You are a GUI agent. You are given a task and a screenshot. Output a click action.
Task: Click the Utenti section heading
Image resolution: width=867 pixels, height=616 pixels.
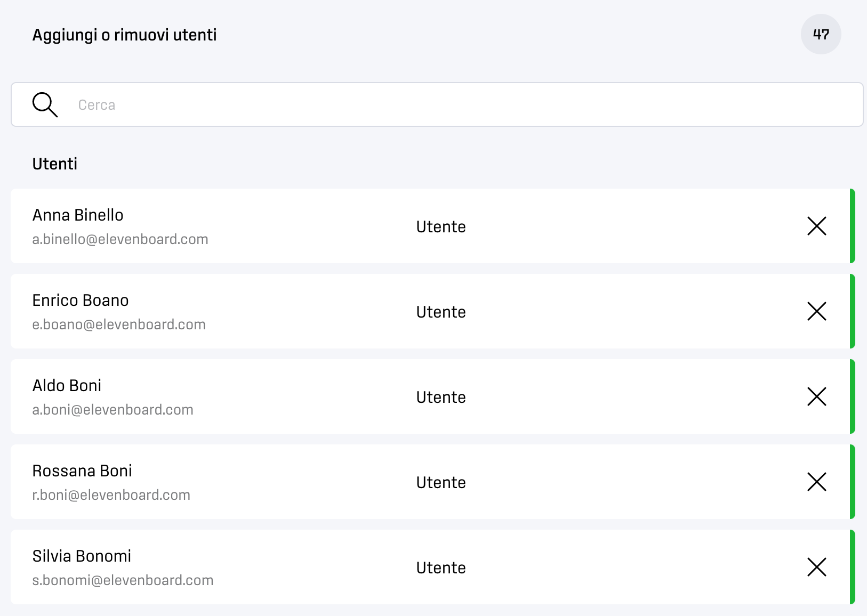click(x=55, y=164)
